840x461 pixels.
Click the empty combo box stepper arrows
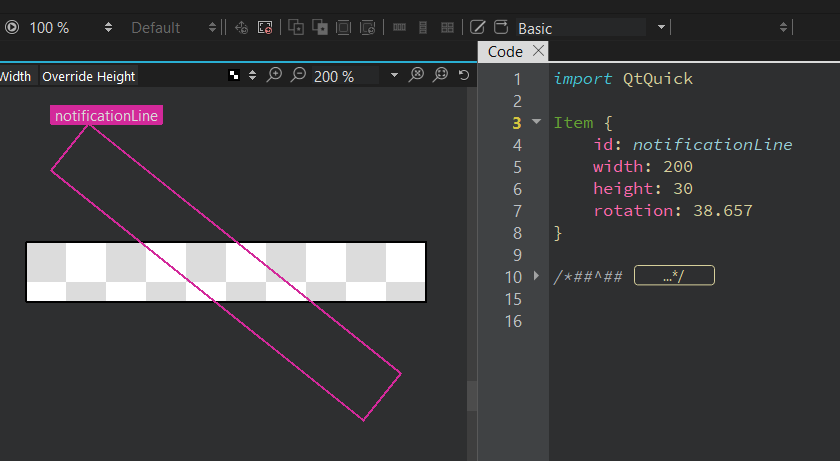(x=783, y=27)
